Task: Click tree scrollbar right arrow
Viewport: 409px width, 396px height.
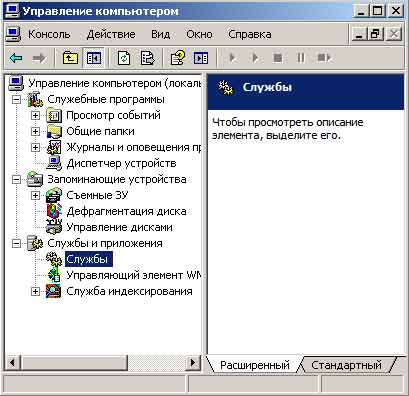Action: (193, 362)
